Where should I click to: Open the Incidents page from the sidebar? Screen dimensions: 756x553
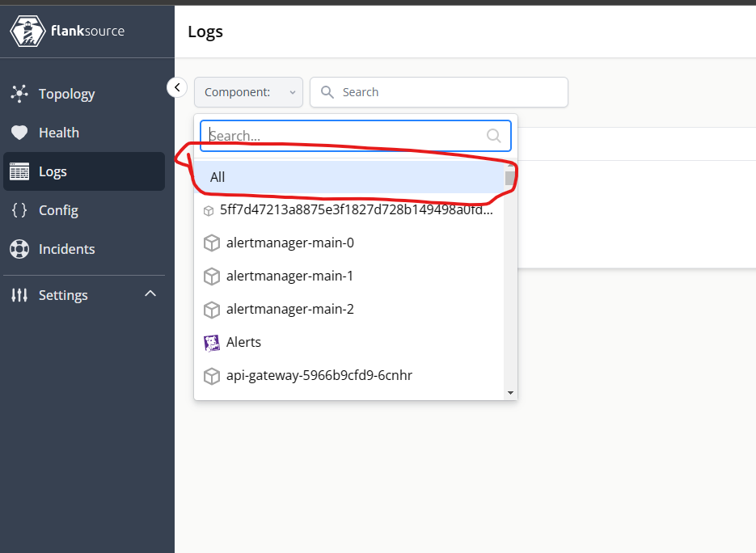coord(67,249)
